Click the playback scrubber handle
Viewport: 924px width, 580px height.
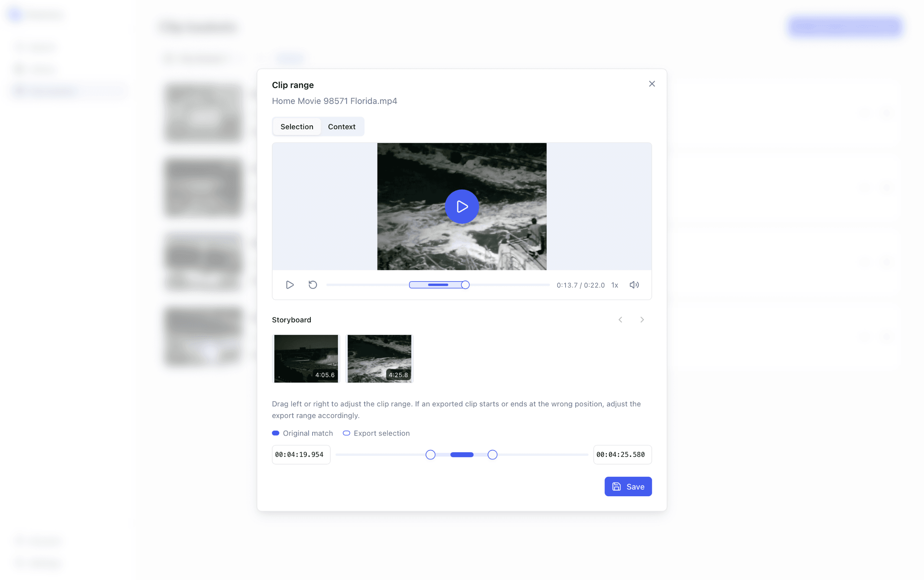click(465, 285)
